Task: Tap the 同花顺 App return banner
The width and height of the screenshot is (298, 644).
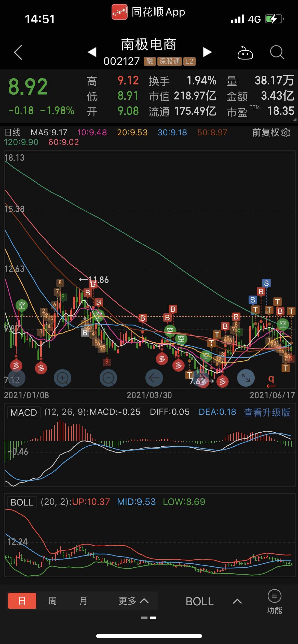Action: pyautogui.click(x=148, y=12)
